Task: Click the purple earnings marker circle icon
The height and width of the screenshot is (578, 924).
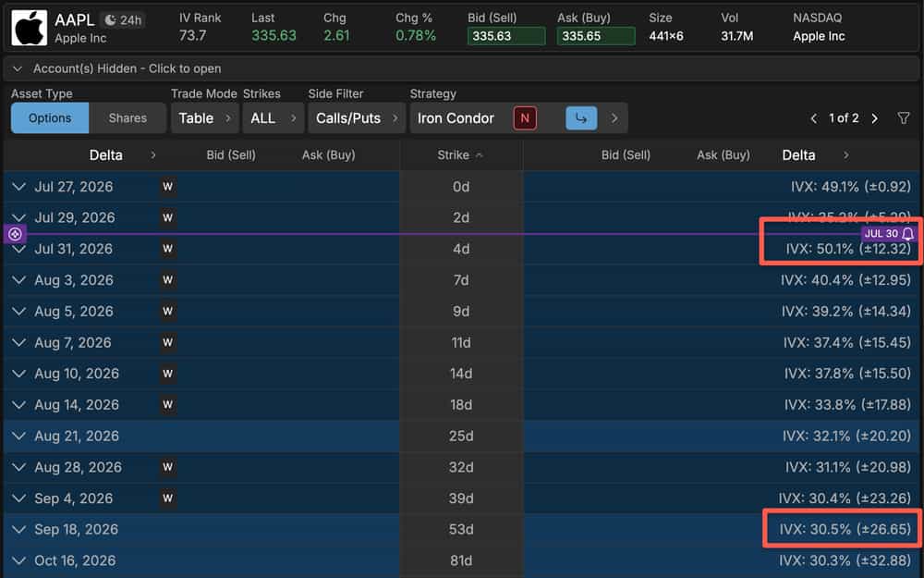Action: (15, 234)
